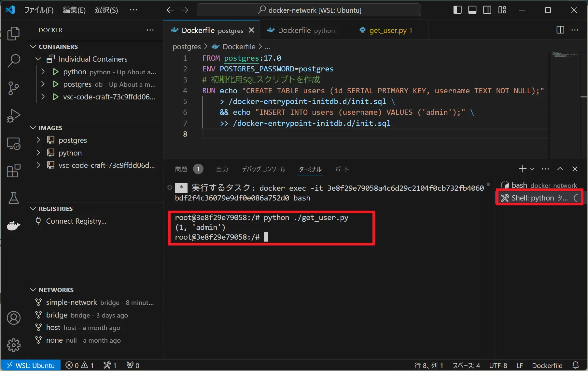The height and width of the screenshot is (371, 588).
Task: Toggle the primary sidebar visibility
Action: point(457,10)
